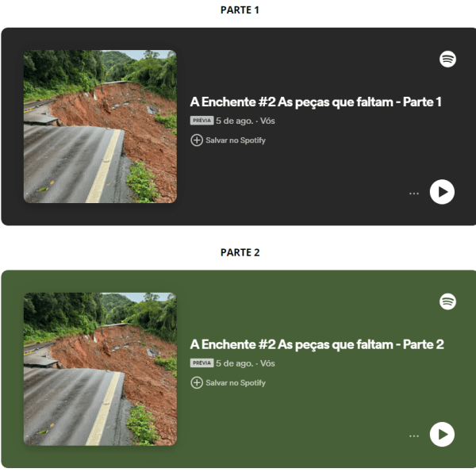Open the Vós show link in the Parte 1 card
The width and height of the screenshot is (476, 476).
267,121
